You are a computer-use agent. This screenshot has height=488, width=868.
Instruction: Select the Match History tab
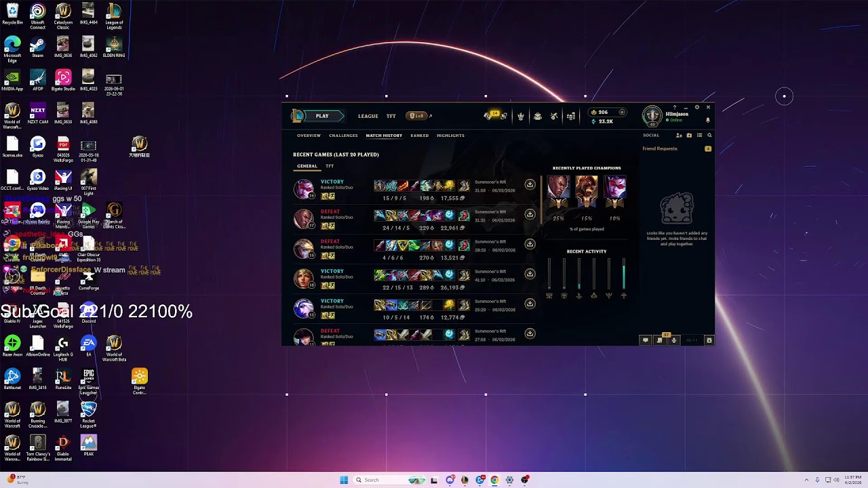coord(384,136)
